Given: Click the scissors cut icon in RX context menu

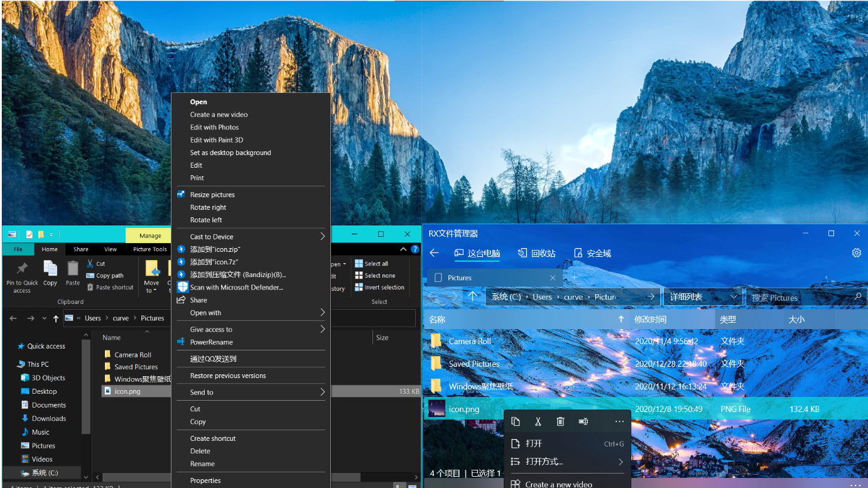Looking at the screenshot, I should click(x=538, y=421).
